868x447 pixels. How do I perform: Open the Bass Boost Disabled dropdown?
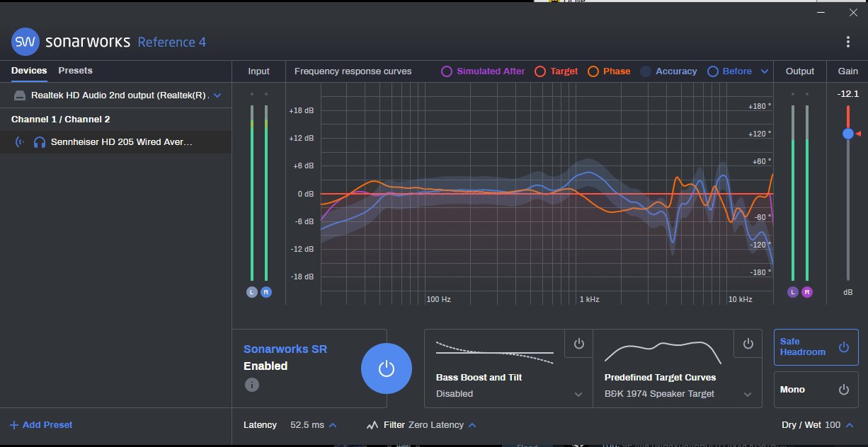[578, 395]
